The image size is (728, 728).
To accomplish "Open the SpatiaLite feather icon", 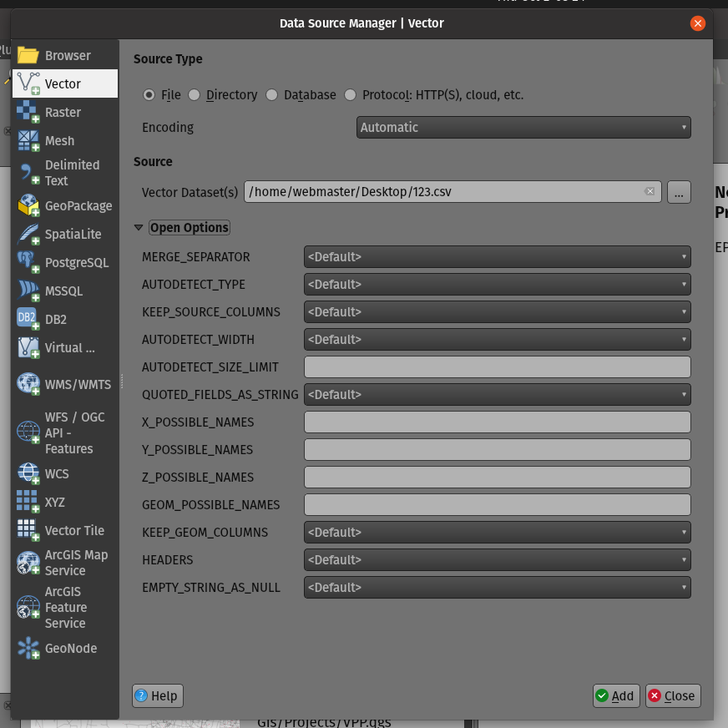I will (28, 234).
